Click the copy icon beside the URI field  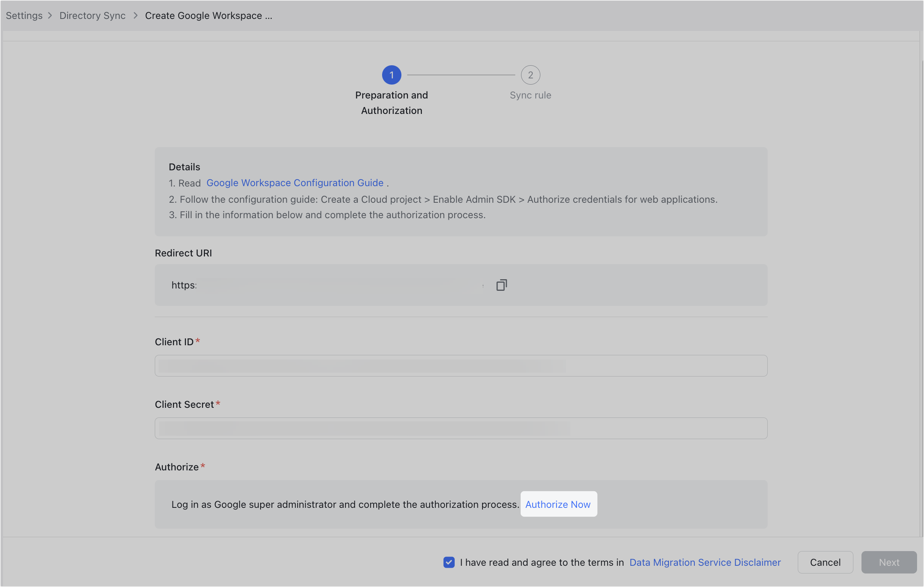click(x=501, y=285)
